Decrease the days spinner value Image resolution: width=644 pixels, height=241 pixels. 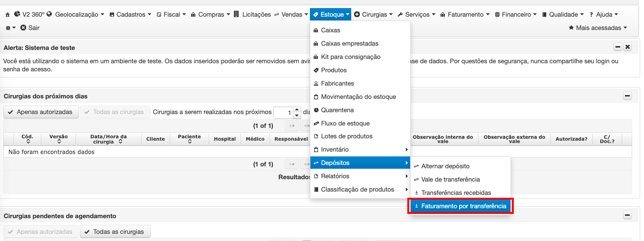297,116
